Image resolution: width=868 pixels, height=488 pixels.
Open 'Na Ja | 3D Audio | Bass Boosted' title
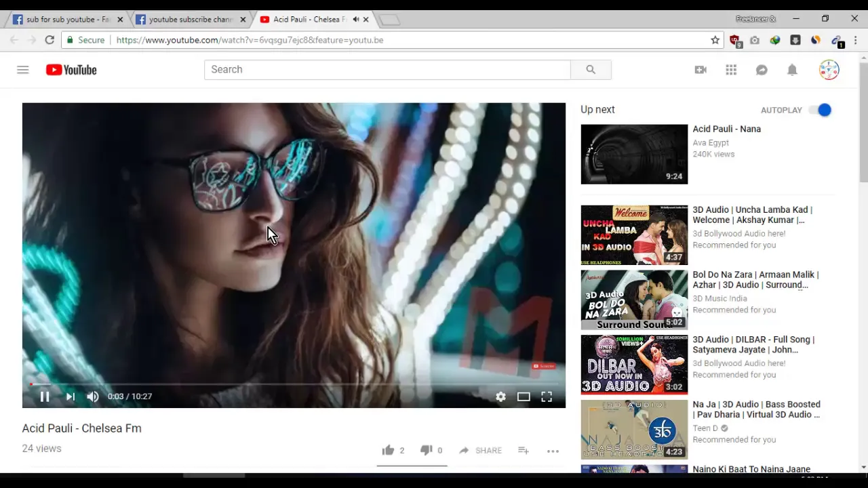(x=756, y=409)
